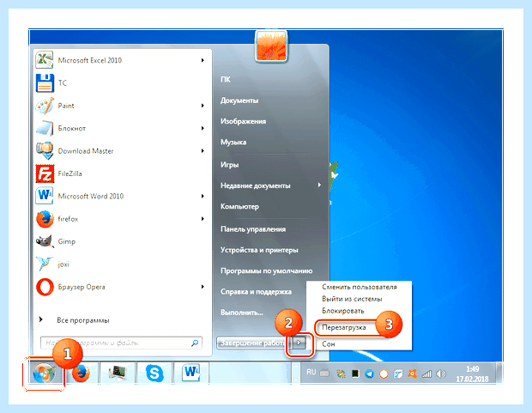Open Музыка folder link
The width and height of the screenshot is (532, 413).
click(233, 142)
